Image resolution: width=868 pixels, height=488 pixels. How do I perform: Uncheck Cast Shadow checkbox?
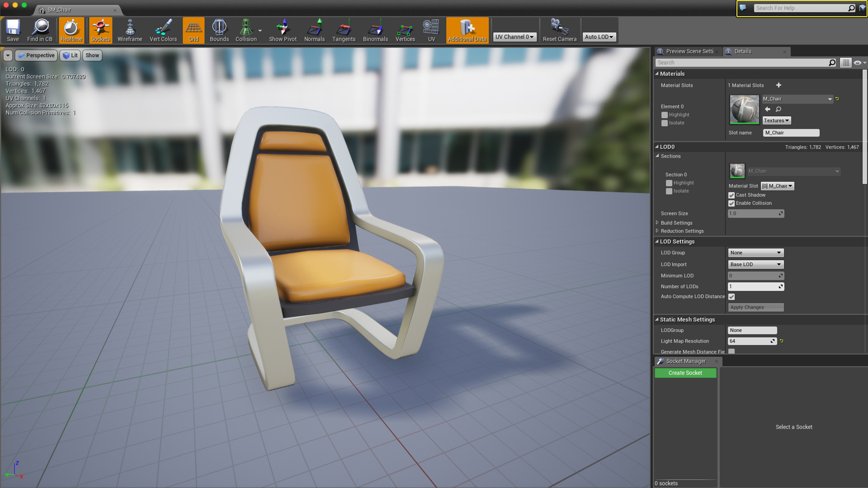731,195
